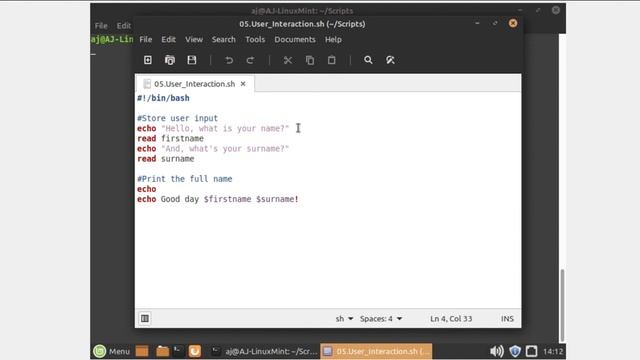Click the Ln 4, Col 33 status text
The height and width of the screenshot is (360, 640).
pyautogui.click(x=451, y=318)
